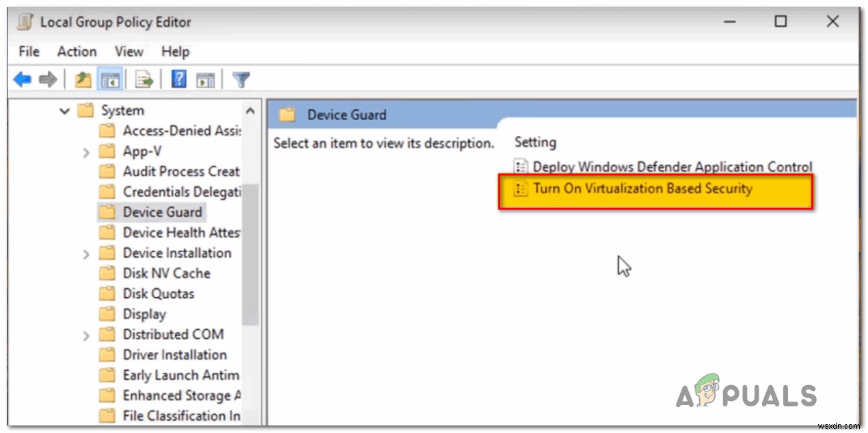The image size is (868, 433).
Task: Open Help using the question mark icon
Action: point(178,79)
